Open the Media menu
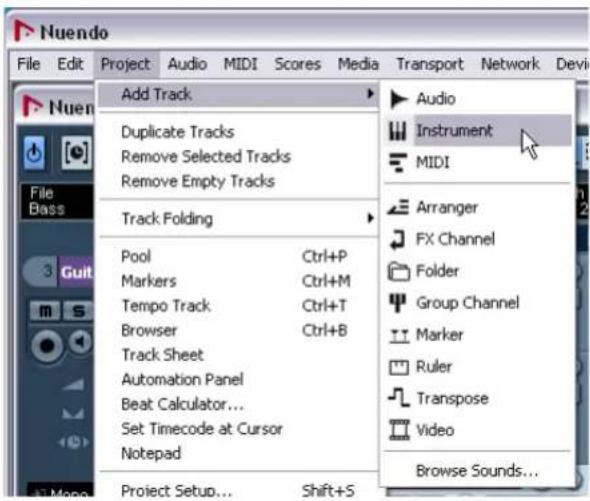This screenshot has height=501, width=590. [x=358, y=64]
